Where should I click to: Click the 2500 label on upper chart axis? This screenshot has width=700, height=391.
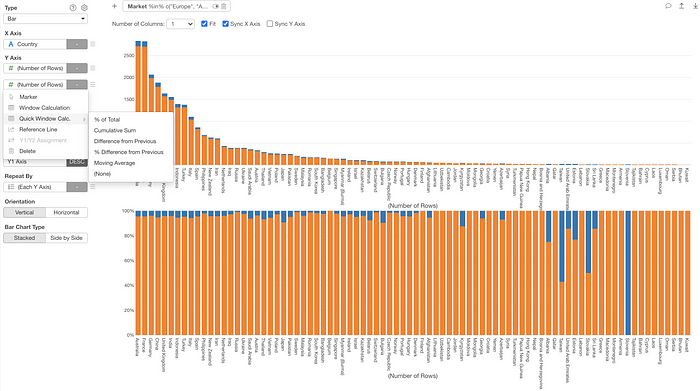129,56
